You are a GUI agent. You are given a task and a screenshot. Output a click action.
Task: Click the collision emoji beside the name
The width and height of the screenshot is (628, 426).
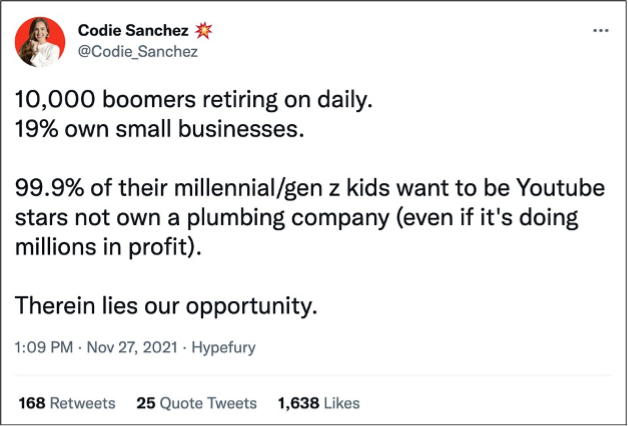(203, 31)
